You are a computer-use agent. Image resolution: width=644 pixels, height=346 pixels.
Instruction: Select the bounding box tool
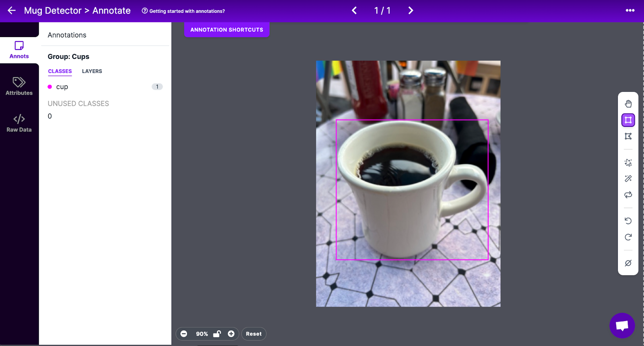628,120
